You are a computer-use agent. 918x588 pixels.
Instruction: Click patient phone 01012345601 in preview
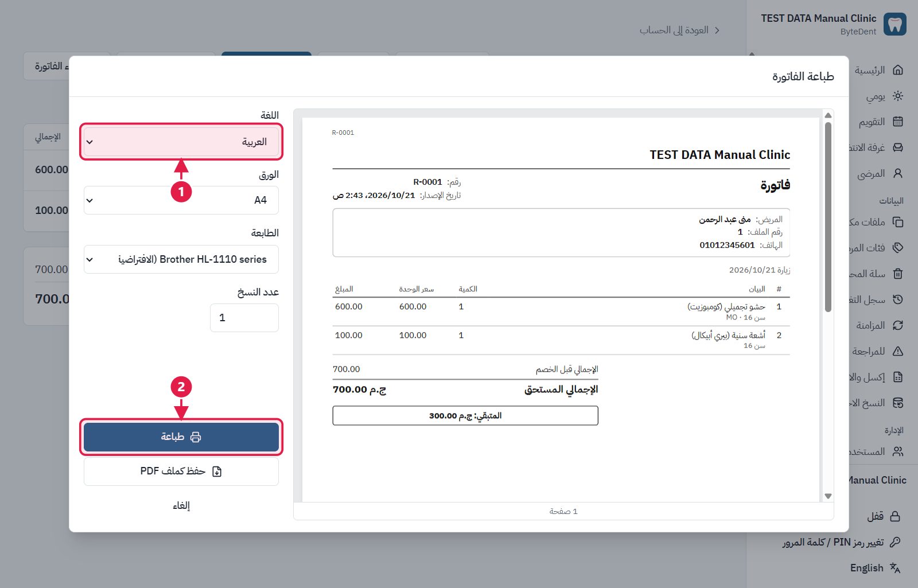coord(727,245)
